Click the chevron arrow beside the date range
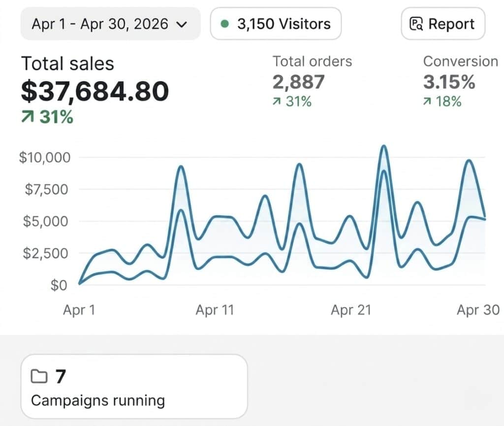 (x=182, y=25)
